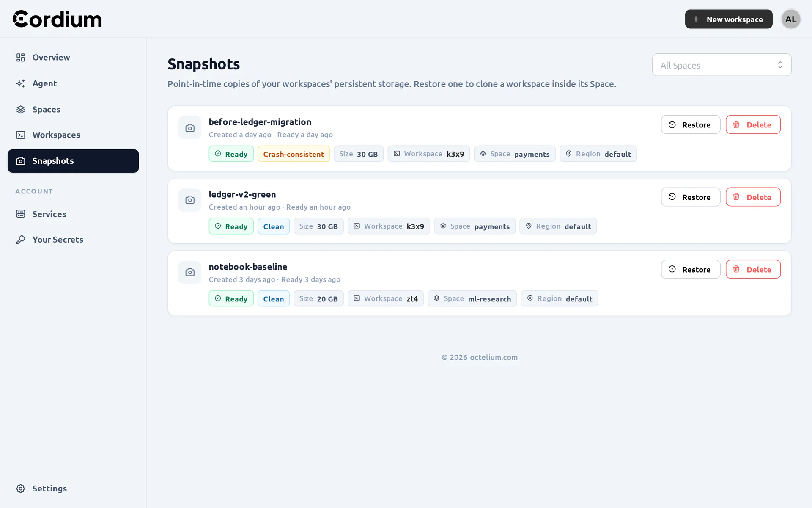Delete the ledger-v2-green snapshot
The height and width of the screenshot is (508, 812).
tap(753, 197)
